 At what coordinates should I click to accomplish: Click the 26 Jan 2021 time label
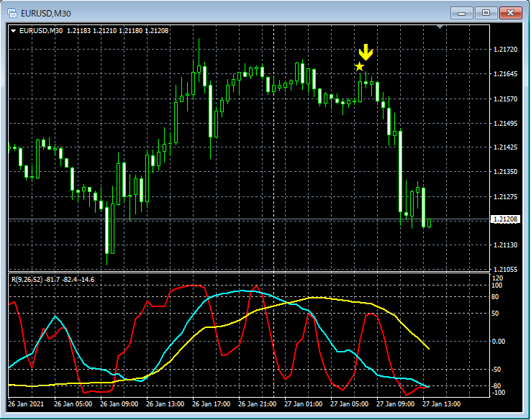pyautogui.click(x=26, y=404)
